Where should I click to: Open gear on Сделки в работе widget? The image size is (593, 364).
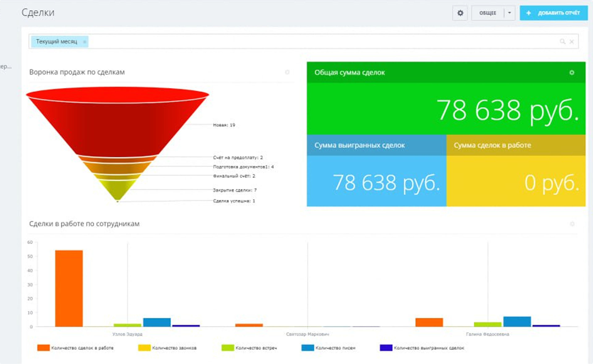pyautogui.click(x=572, y=224)
